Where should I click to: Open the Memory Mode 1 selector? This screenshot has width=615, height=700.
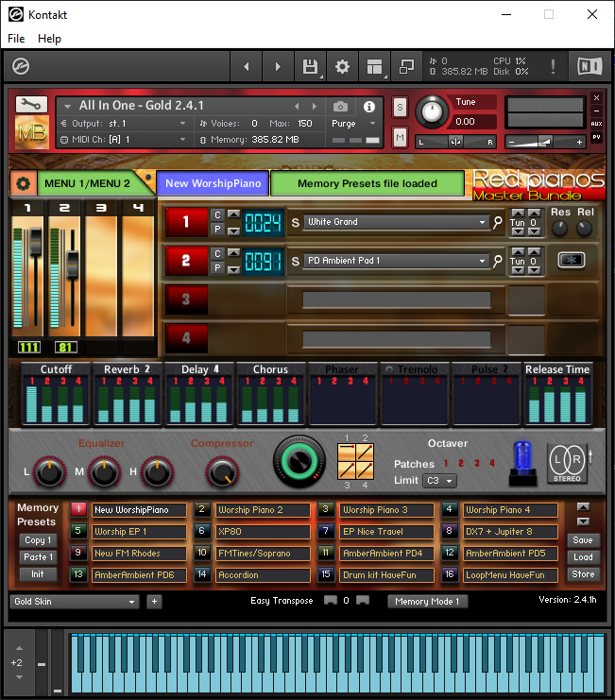click(428, 602)
